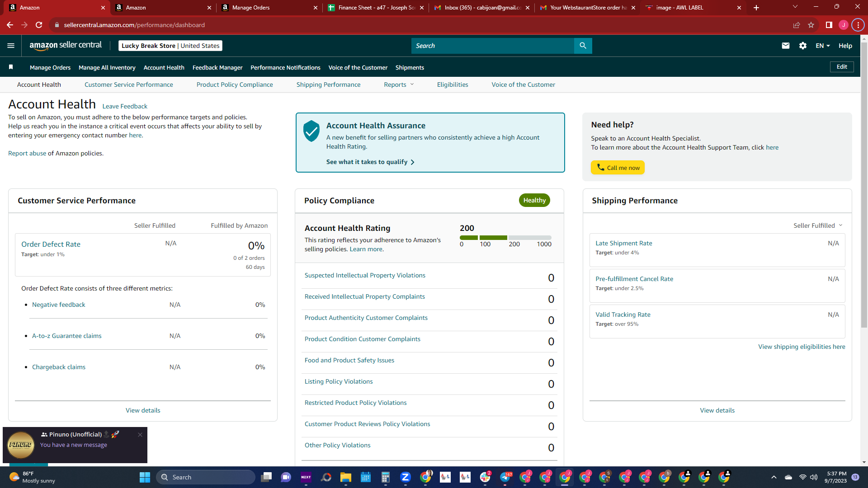Image resolution: width=868 pixels, height=488 pixels.
Task: Click the Call me now phone button
Action: (618, 168)
